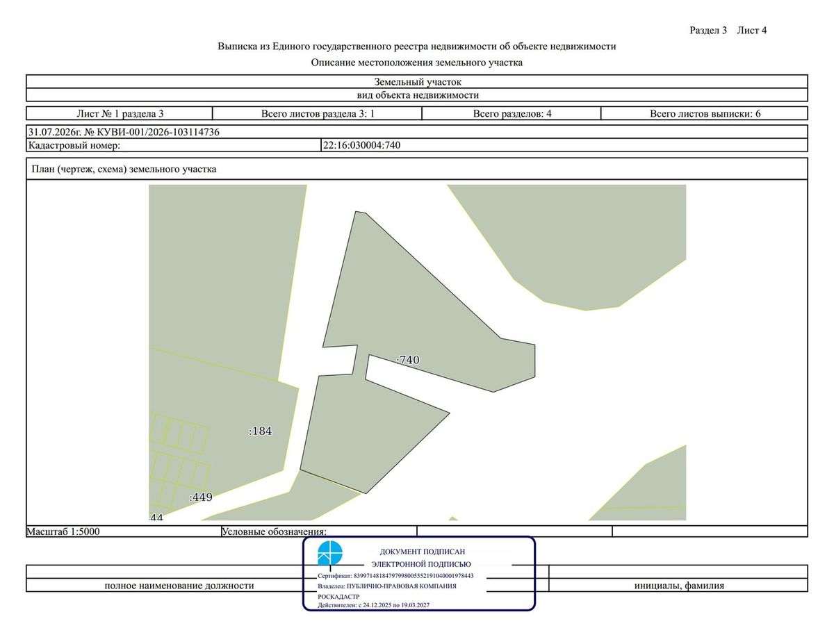
Task: Click the 'Условные обозначения:' cell
Action: tap(319, 531)
